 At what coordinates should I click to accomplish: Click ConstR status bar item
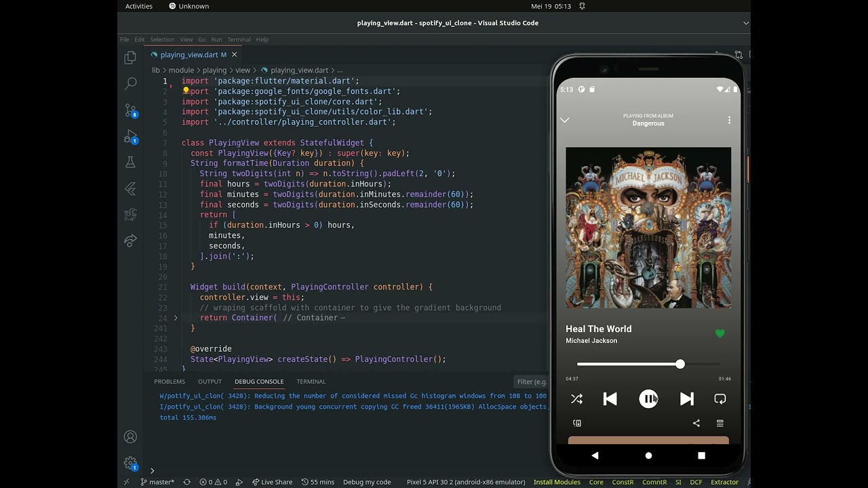[623, 482]
